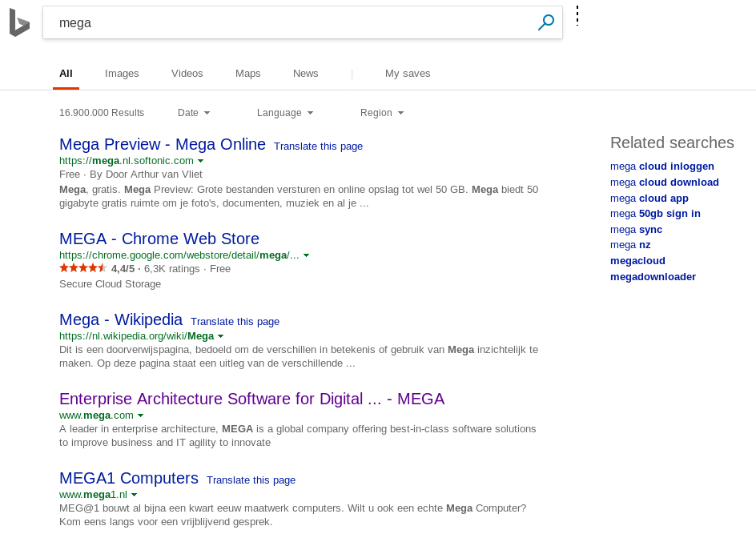Open the MEGA1 Computers result
This screenshot has width=756, height=546.
coord(129,478)
